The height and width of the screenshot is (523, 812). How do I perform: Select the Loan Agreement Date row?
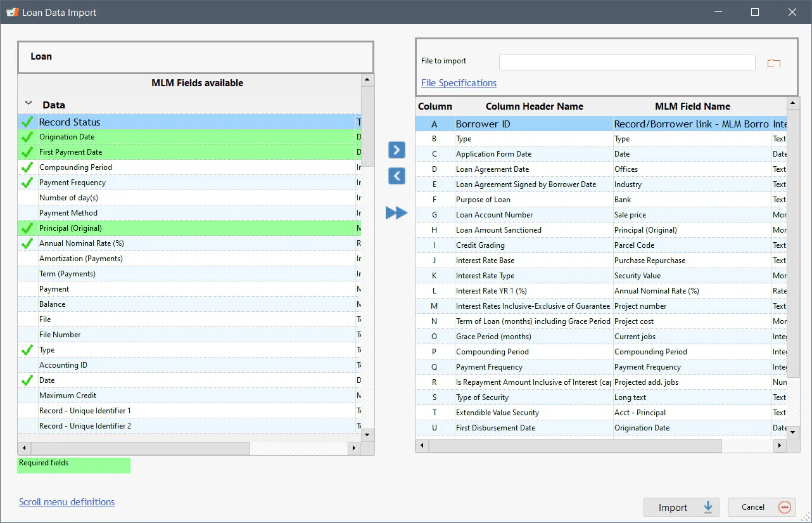click(601, 169)
